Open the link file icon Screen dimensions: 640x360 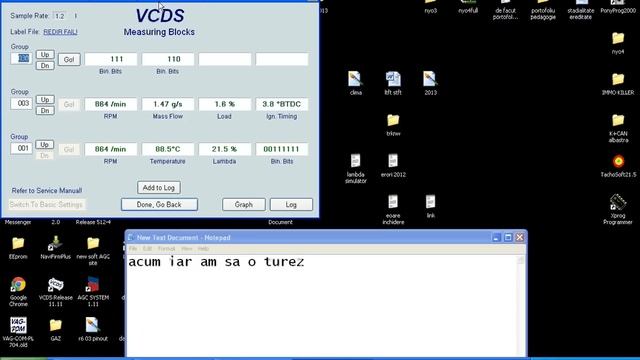click(x=431, y=202)
